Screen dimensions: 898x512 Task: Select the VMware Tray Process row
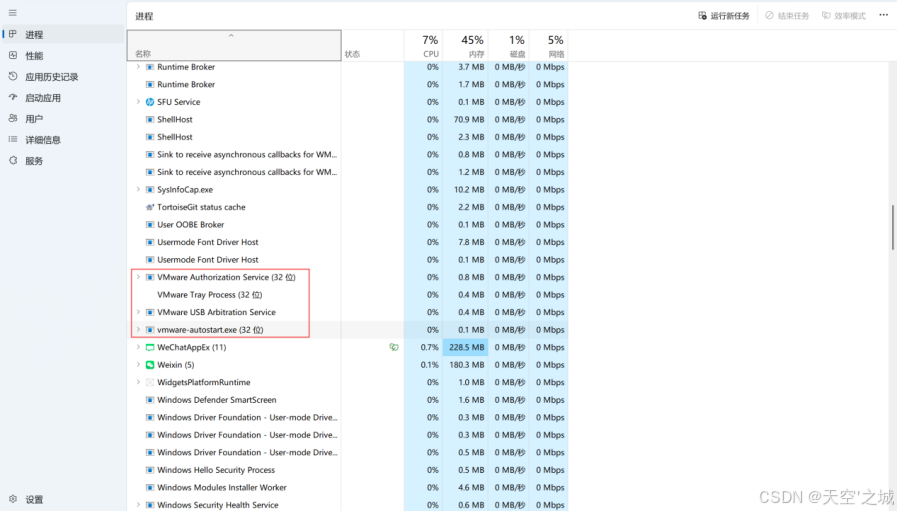coord(348,295)
